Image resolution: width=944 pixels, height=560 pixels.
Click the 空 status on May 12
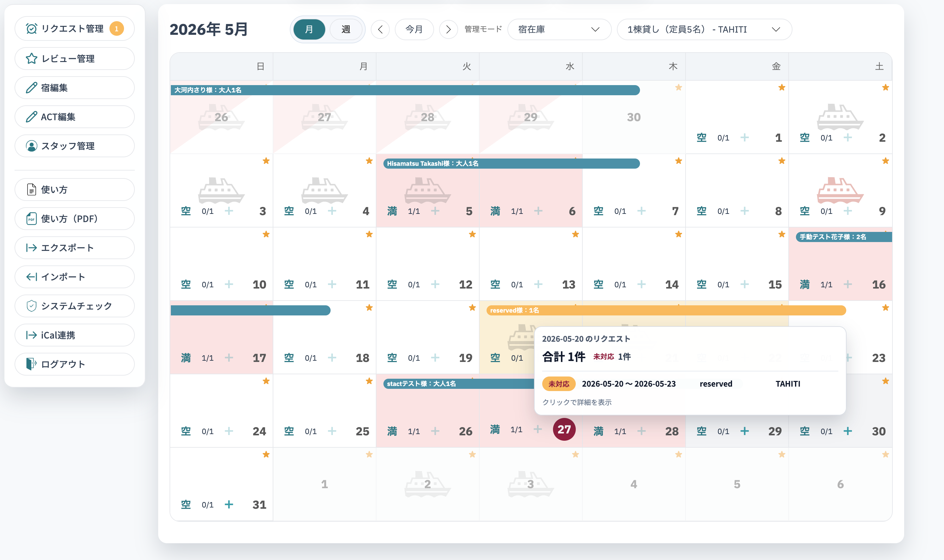pyautogui.click(x=392, y=284)
